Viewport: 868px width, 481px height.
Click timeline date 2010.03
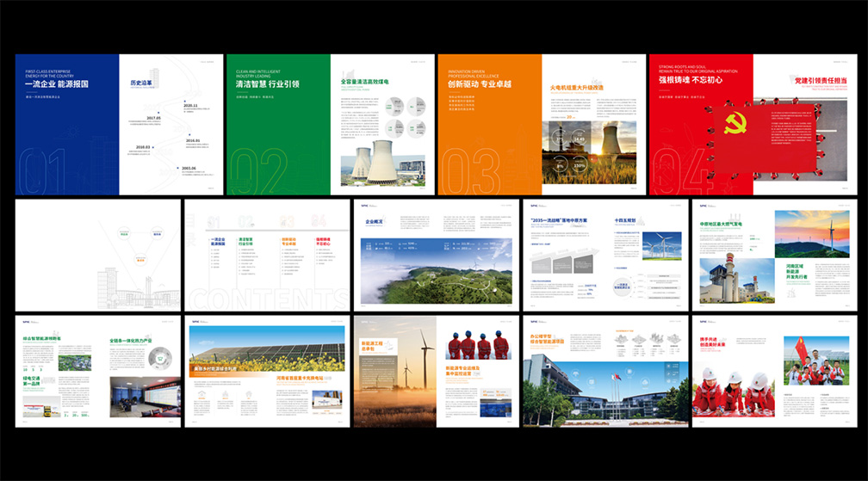click(143, 147)
